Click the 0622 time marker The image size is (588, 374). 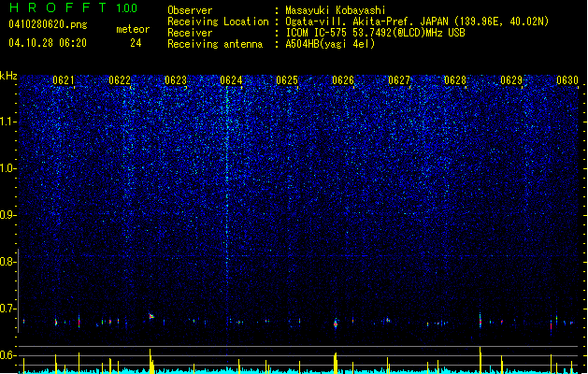(x=120, y=80)
